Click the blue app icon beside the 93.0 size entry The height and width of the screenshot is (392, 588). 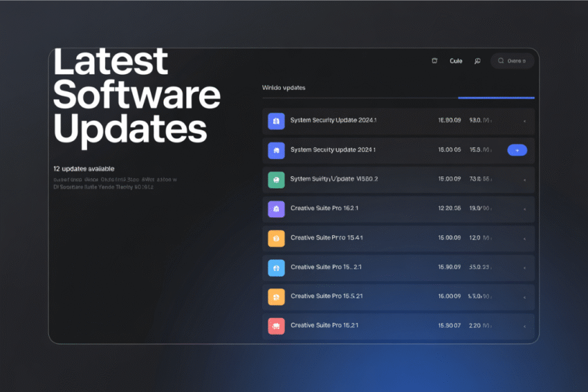[x=276, y=121]
